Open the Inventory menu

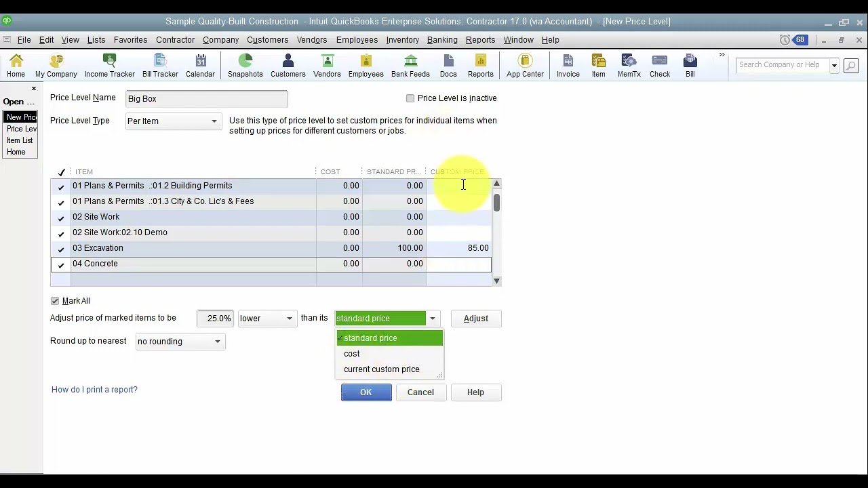[403, 40]
